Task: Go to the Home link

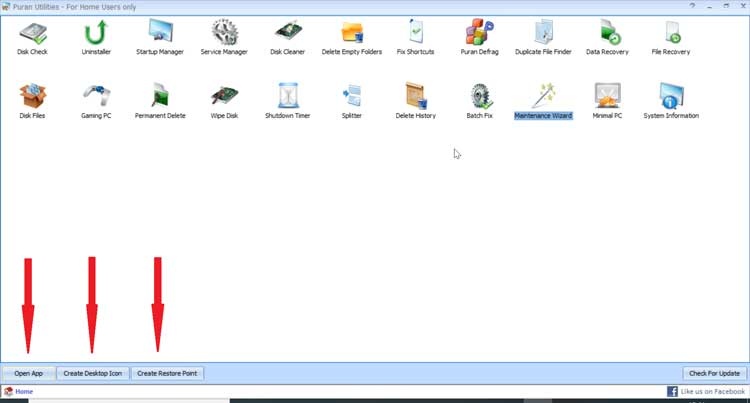Action: point(24,392)
